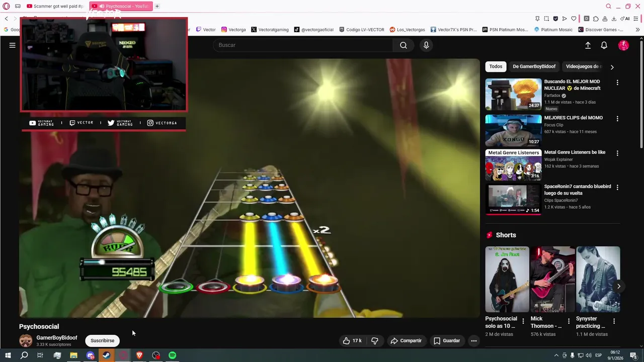
Task: Open the Vectoratgaming bookmark
Action: (x=270, y=30)
